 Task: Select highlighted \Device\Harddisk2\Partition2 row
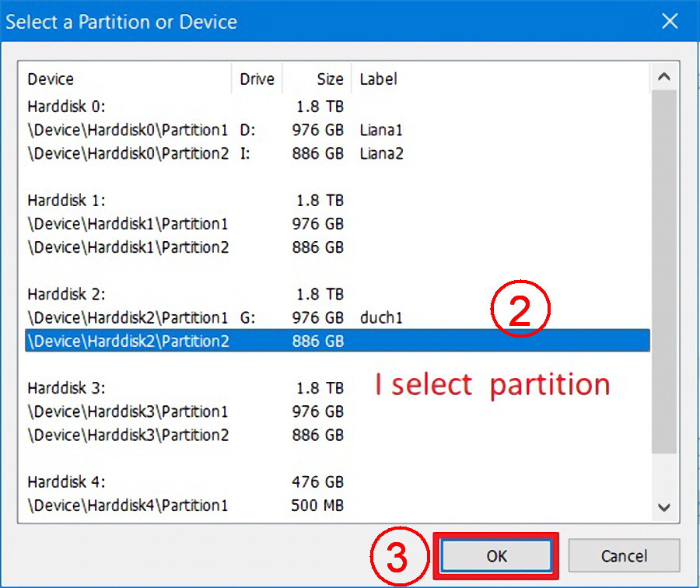tap(337, 341)
